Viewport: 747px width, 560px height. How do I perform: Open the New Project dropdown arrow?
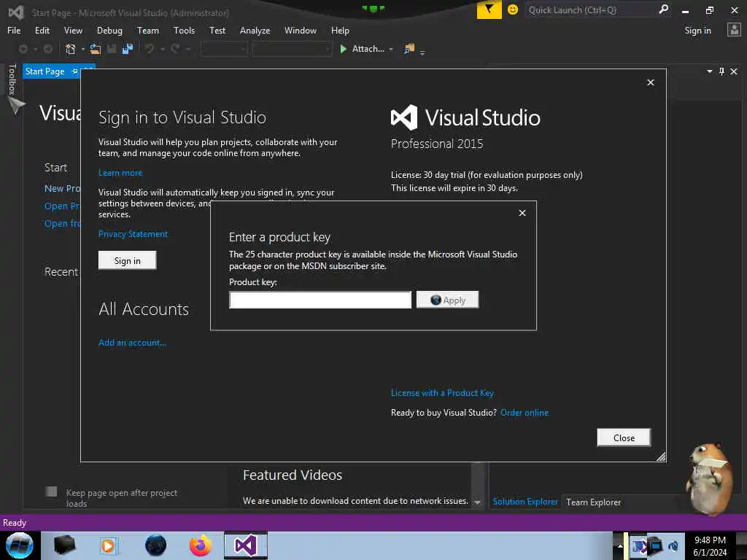83,49
